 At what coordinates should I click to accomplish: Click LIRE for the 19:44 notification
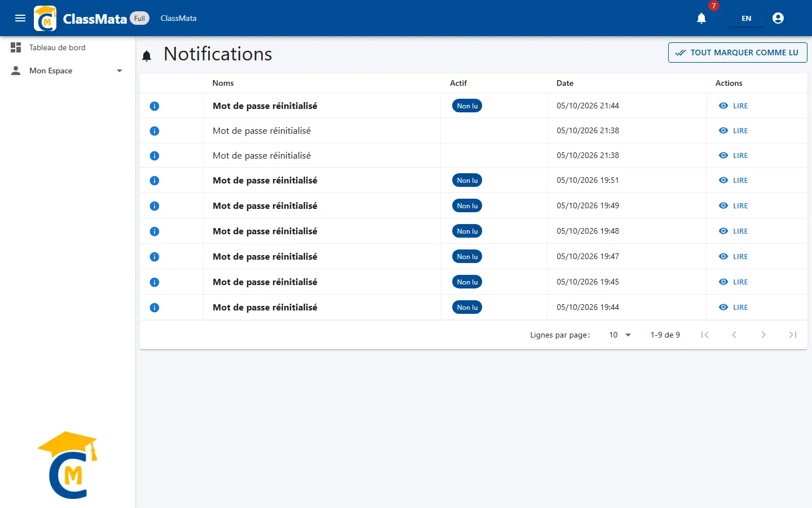pyautogui.click(x=733, y=308)
